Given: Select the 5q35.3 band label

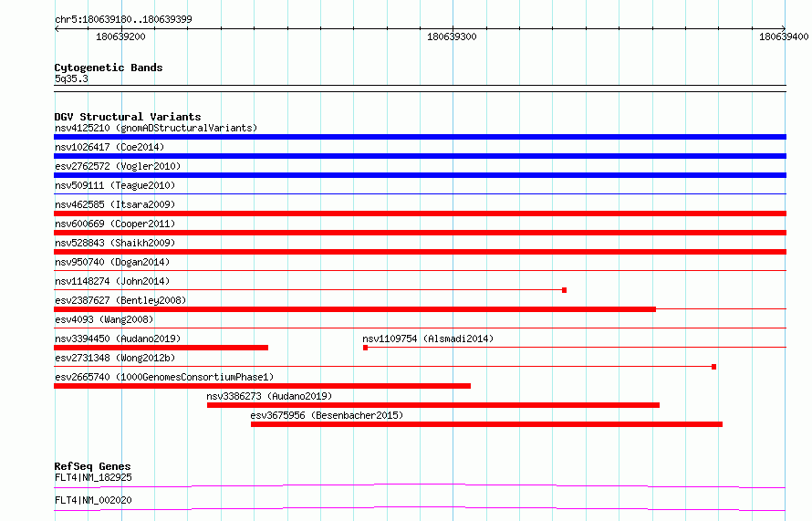Looking at the screenshot, I should 71,78.
